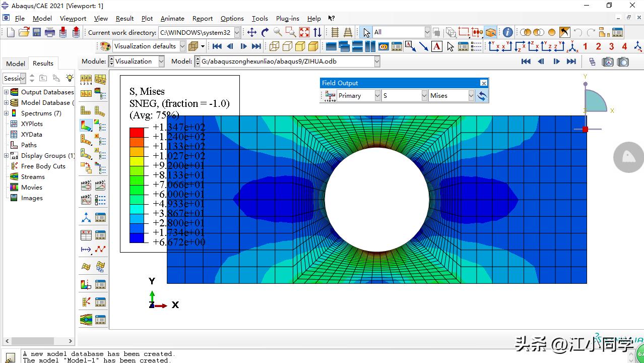
Task: Toggle the light bulb tree filter
Action: click(70, 78)
